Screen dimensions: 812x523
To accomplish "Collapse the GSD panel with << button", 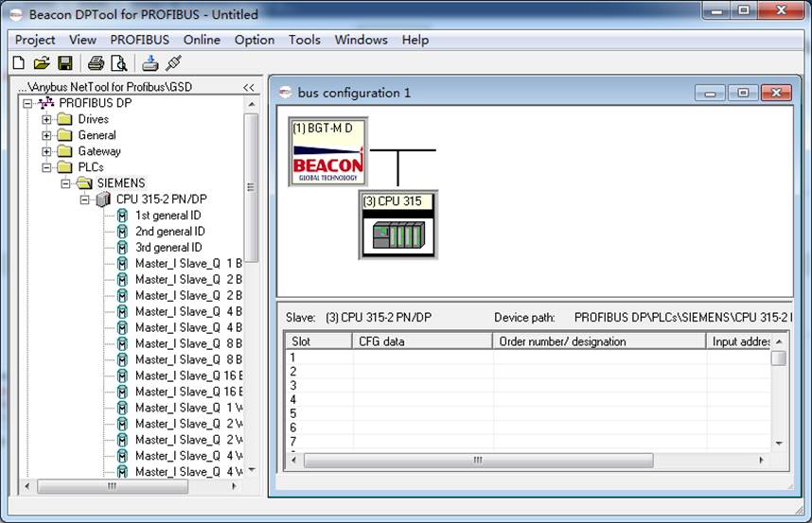I will coord(249,87).
